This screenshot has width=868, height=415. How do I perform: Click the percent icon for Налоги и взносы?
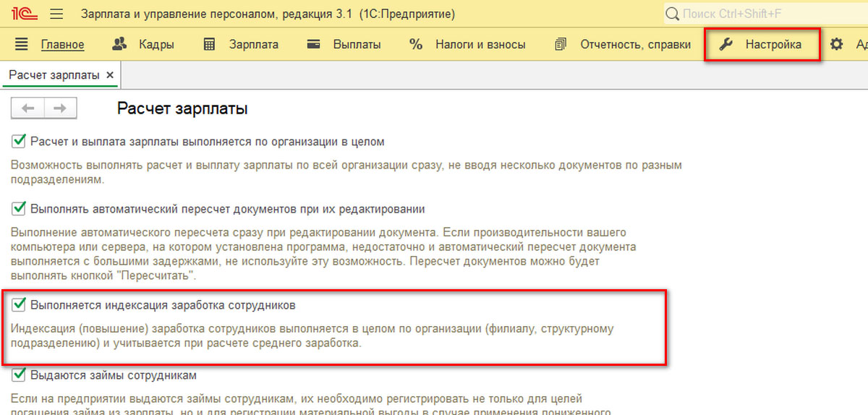click(x=415, y=44)
